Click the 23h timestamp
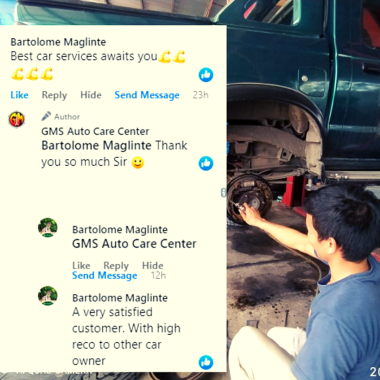Screen dimensions: 380x380 tap(200, 95)
